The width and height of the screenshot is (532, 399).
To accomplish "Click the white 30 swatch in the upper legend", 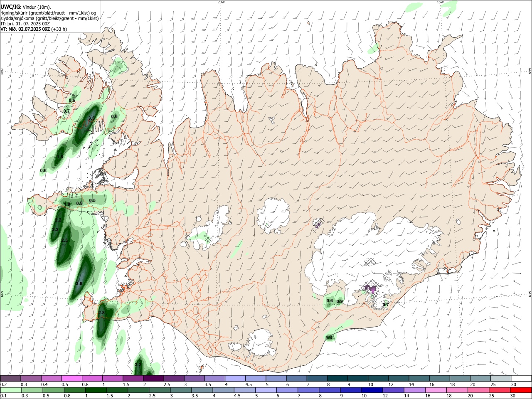I will click(521, 378).
